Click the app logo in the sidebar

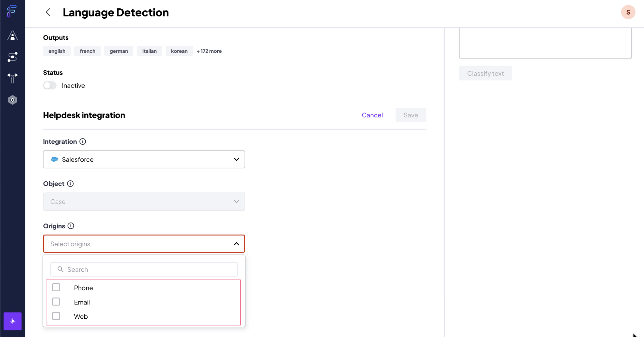[12, 11]
